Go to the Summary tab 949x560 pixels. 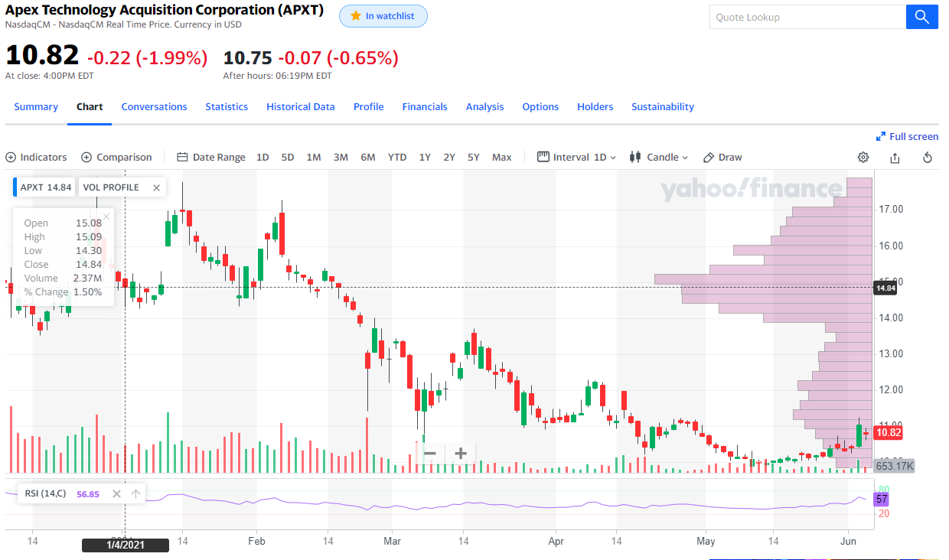coord(36,107)
